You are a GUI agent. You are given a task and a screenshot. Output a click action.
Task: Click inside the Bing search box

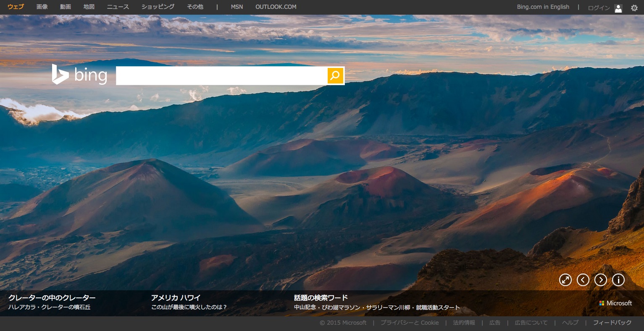point(221,76)
